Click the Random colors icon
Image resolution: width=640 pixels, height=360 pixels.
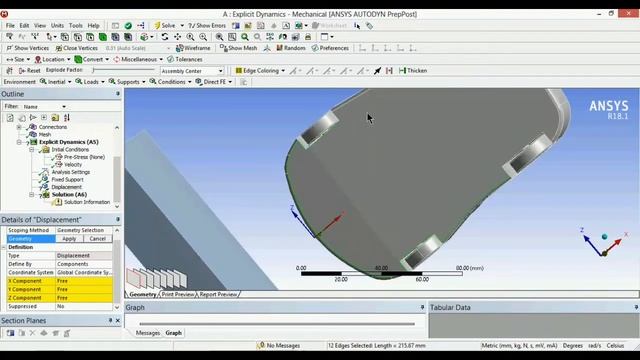279,48
